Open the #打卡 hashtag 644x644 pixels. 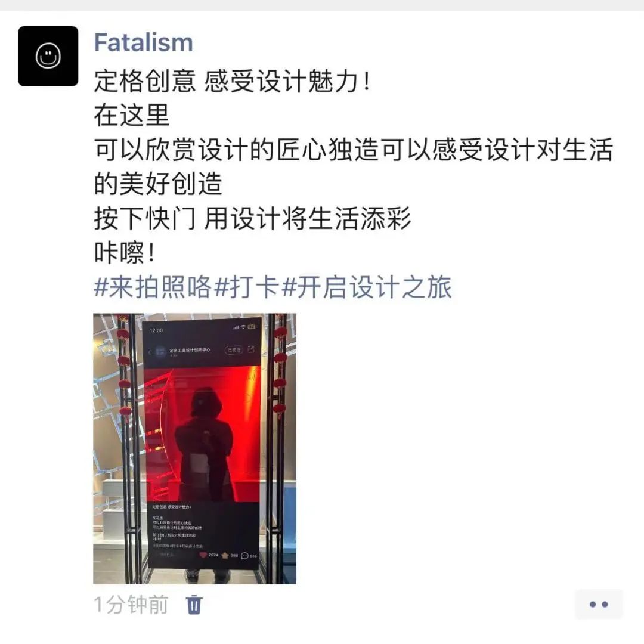pyautogui.click(x=247, y=287)
